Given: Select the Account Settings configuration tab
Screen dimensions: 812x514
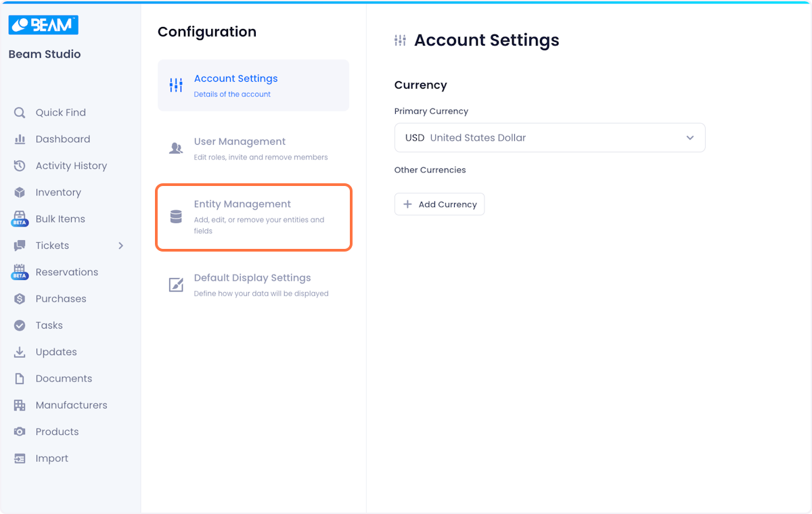Looking at the screenshot, I should 254,85.
